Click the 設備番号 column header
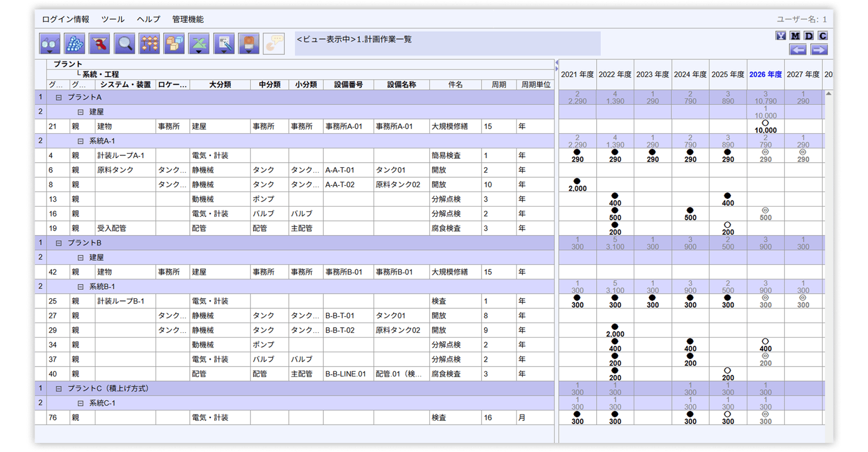This screenshot has height=452, width=868. pyautogui.click(x=348, y=85)
